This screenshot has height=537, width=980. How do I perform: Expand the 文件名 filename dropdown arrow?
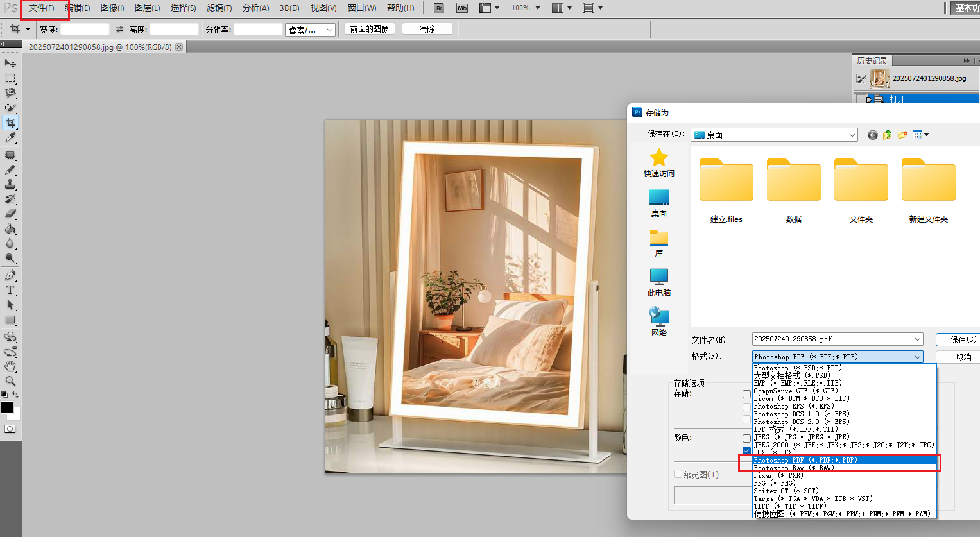click(917, 339)
